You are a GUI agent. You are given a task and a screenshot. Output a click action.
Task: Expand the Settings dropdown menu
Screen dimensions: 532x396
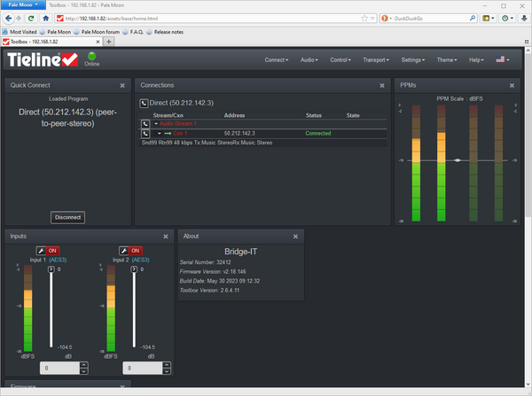415,59
